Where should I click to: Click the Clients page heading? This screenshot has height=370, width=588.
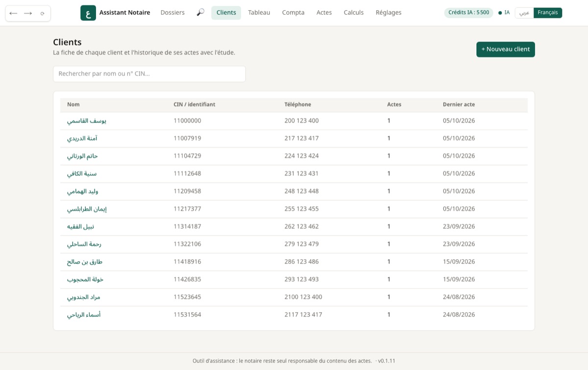[67, 42]
